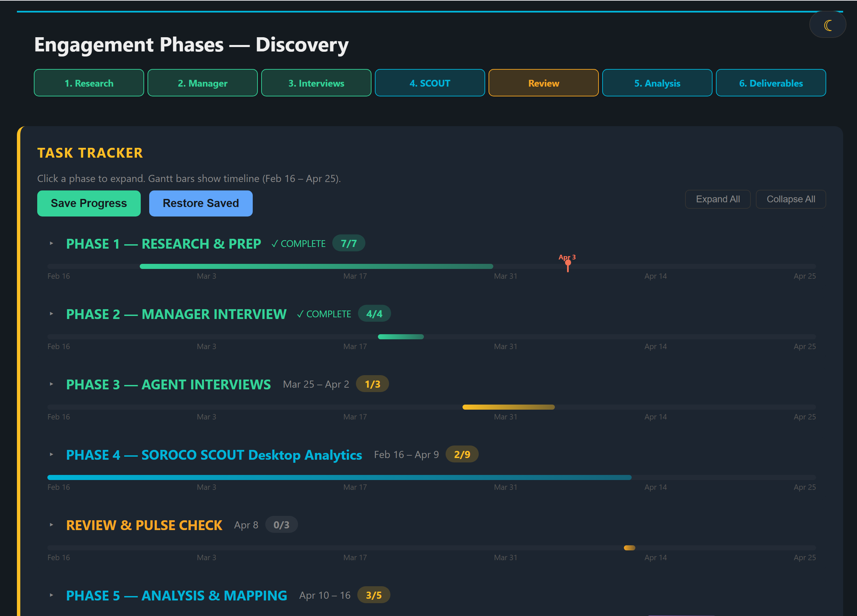Click Collapse All
This screenshot has width=857, height=616.
(x=790, y=199)
